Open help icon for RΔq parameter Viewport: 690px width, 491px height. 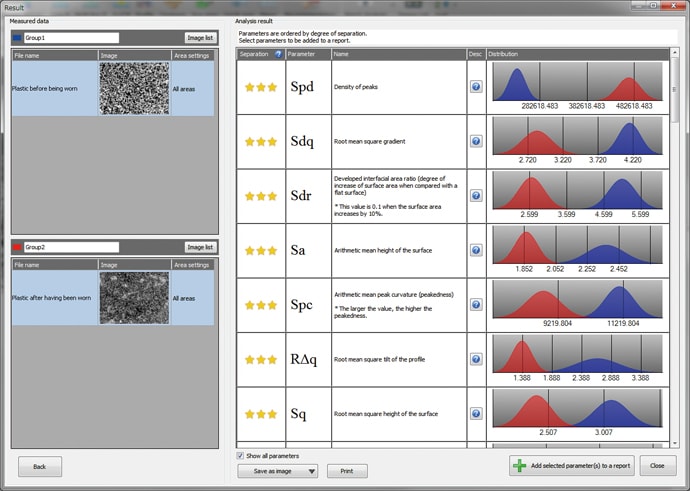point(476,359)
